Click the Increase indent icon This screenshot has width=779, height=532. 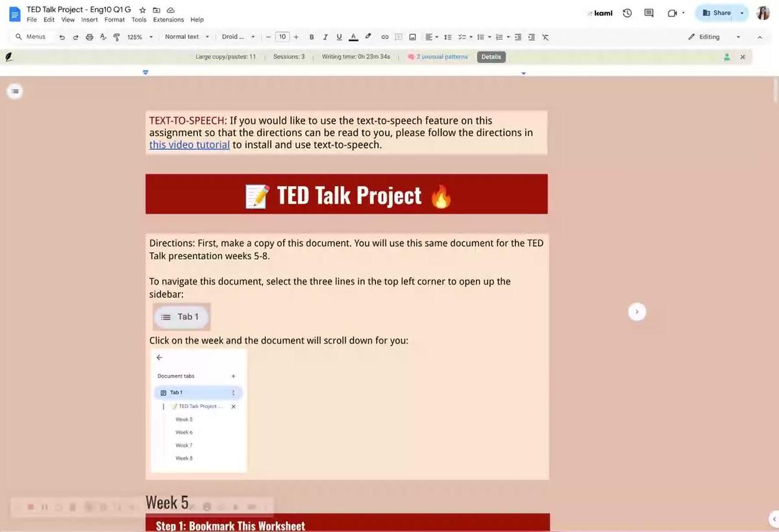(x=532, y=37)
